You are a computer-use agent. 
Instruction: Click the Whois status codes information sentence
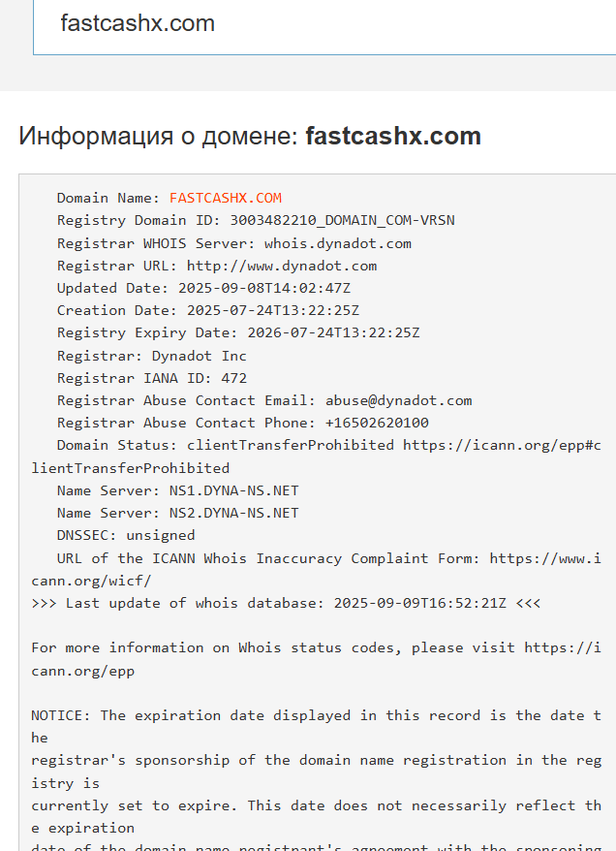click(x=316, y=659)
